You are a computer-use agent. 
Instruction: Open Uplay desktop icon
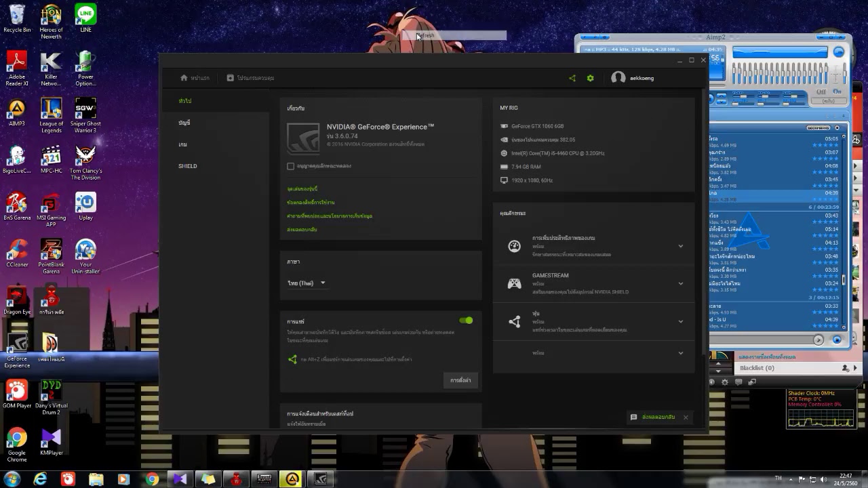click(x=85, y=207)
